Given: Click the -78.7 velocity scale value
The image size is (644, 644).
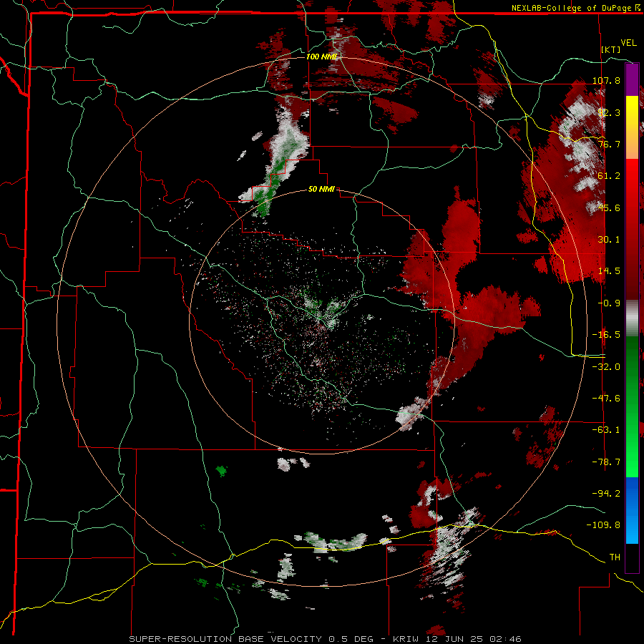Looking at the screenshot, I should tap(606, 462).
